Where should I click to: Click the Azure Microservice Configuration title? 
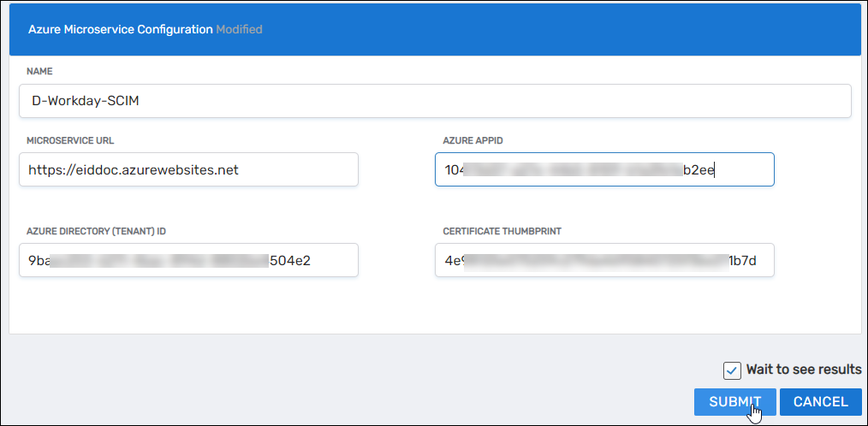click(x=120, y=29)
